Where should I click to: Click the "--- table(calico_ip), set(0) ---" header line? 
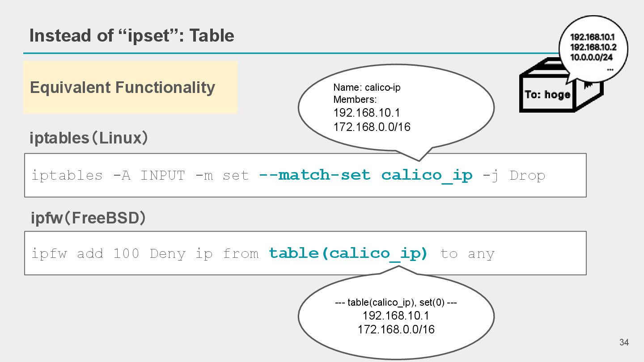coord(396,303)
